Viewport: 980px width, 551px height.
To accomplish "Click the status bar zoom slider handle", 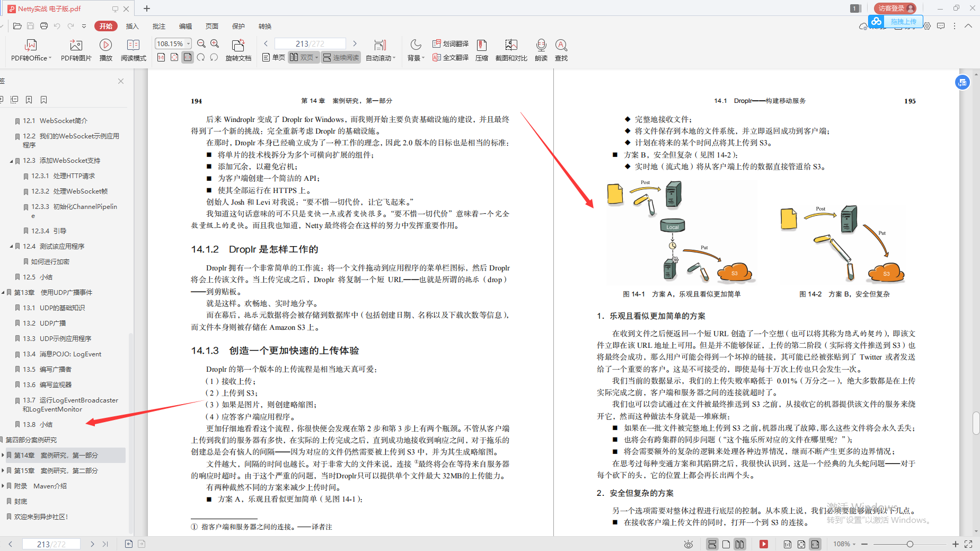I will [910, 544].
